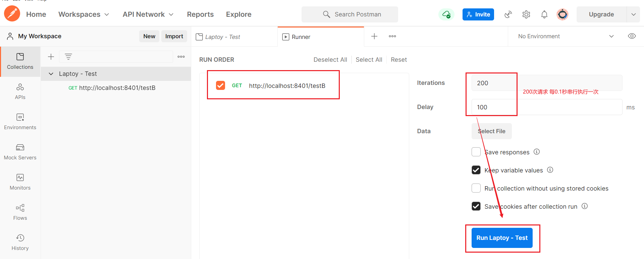Open the sync status cloud icon
Viewport: 644px width, 259px height.
(x=446, y=14)
